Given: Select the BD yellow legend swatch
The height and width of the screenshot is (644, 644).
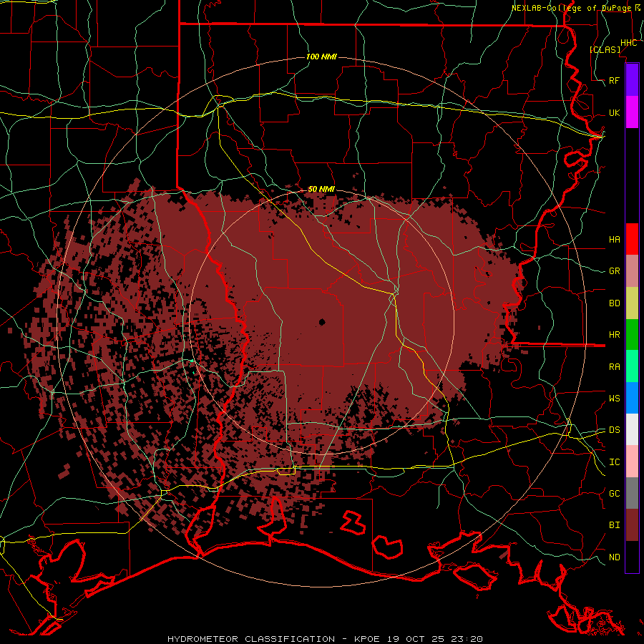Looking at the screenshot, I should click(632, 303).
